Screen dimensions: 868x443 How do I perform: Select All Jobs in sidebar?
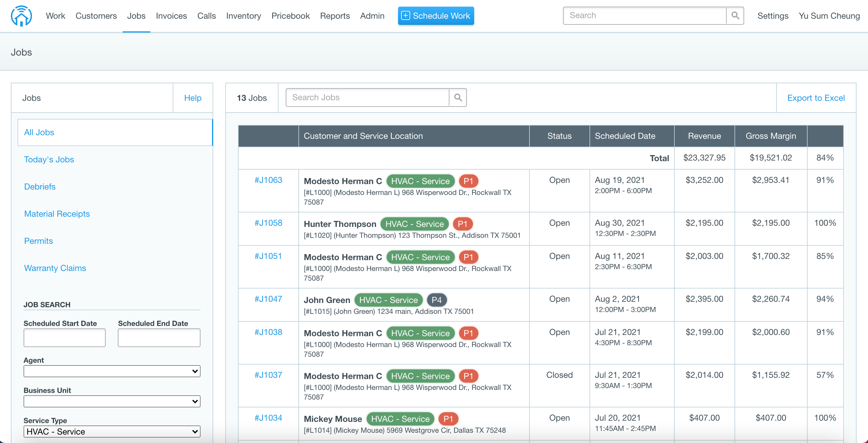tap(115, 132)
